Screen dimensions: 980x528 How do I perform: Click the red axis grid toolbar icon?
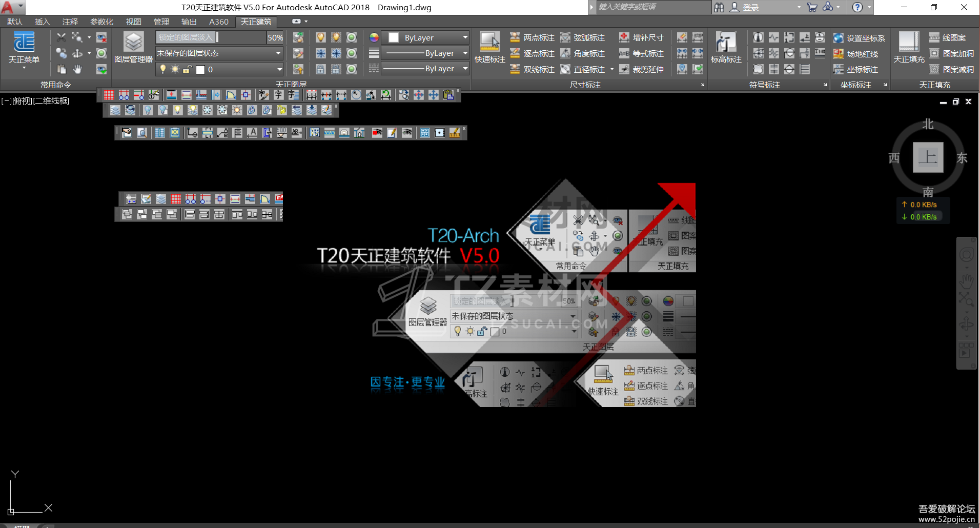(109, 95)
